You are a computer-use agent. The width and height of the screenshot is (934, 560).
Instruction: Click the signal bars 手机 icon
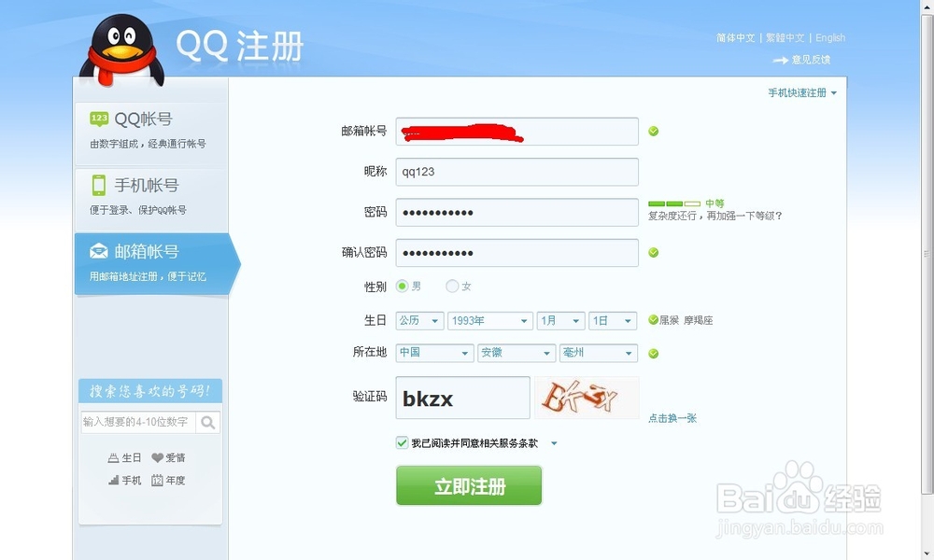point(113,481)
